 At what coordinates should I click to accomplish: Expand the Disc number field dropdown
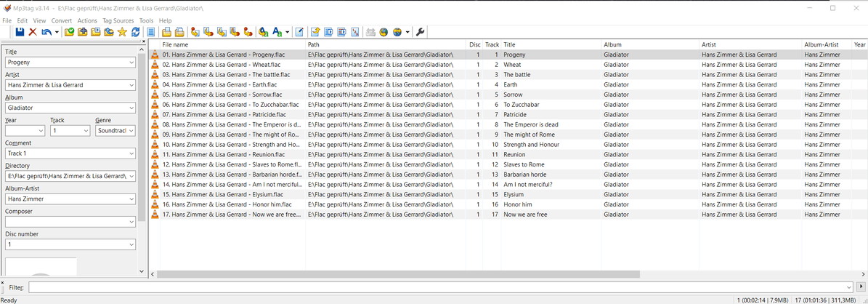pos(131,244)
